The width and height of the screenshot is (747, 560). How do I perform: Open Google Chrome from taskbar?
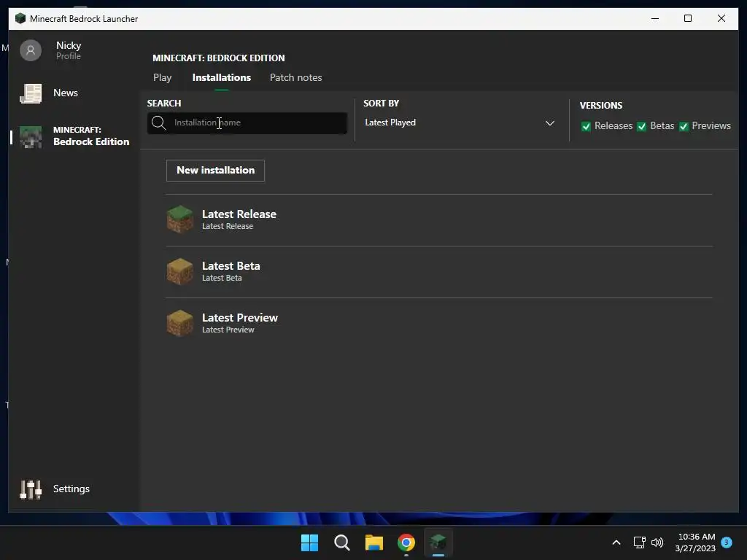pyautogui.click(x=406, y=542)
